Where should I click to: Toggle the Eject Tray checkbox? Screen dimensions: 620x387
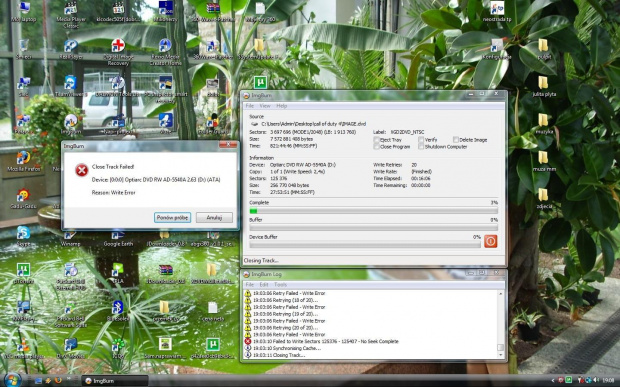[x=376, y=140]
